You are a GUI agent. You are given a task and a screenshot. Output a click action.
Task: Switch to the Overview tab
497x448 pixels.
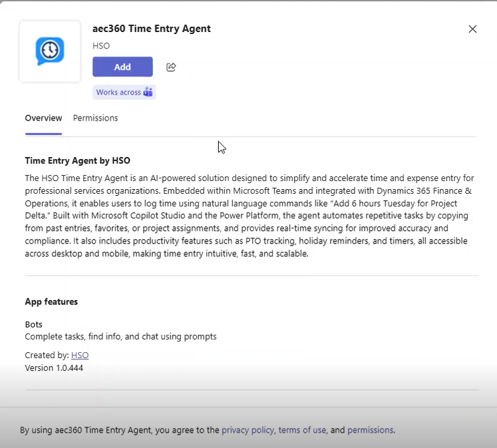[x=43, y=118]
